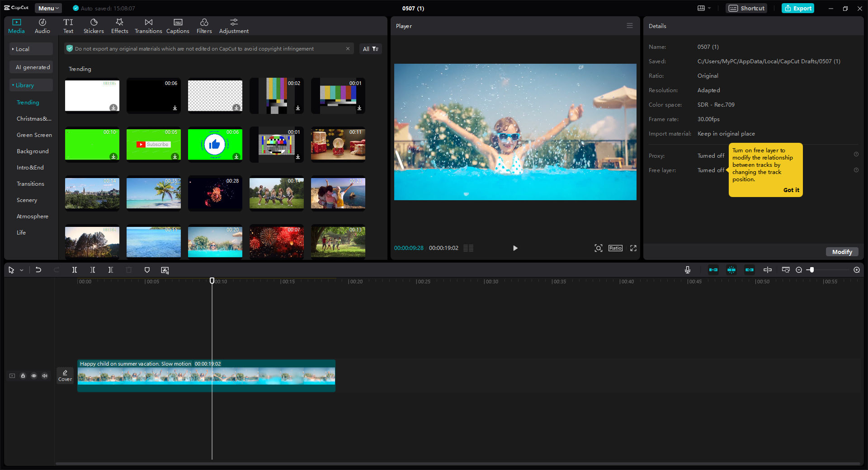Select the Green Screen category in sidebar

tap(34, 135)
